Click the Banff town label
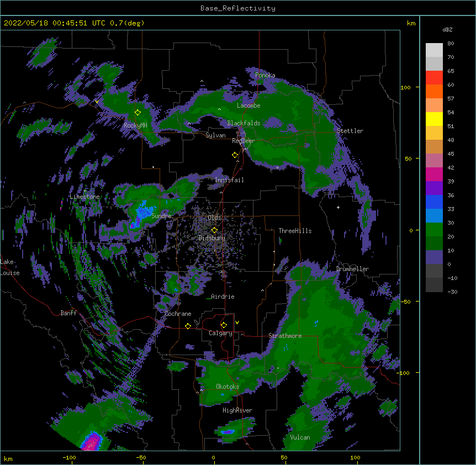This screenshot has width=476, height=465. coord(68,313)
